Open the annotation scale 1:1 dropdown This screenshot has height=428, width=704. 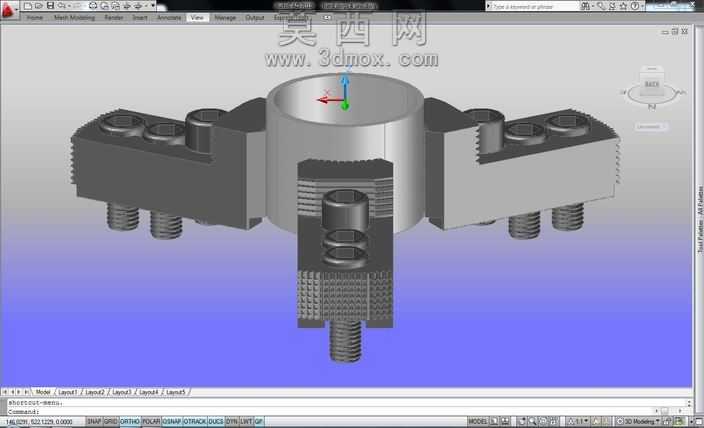(578, 421)
